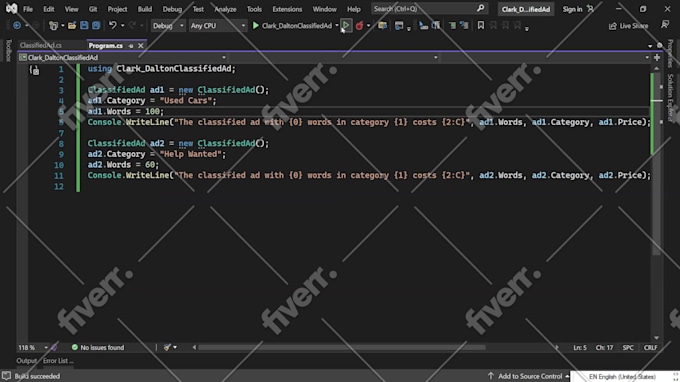Viewport: 680px width, 382px height.
Task: Click the Save All icon
Action: 96,26
